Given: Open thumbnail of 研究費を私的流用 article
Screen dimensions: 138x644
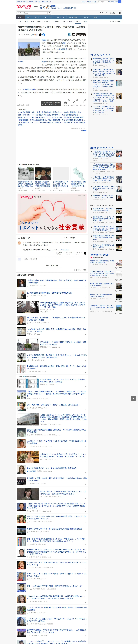Looking at the screenshot, I should (43, 174).
